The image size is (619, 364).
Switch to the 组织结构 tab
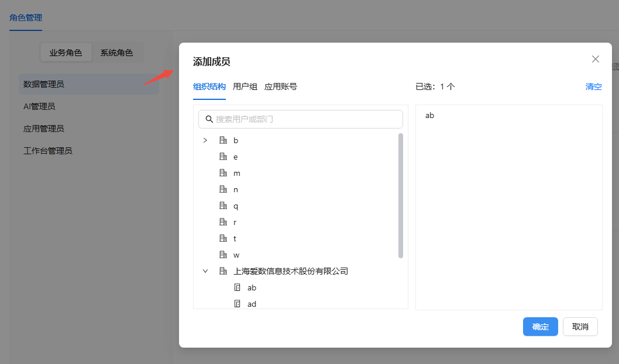click(209, 86)
